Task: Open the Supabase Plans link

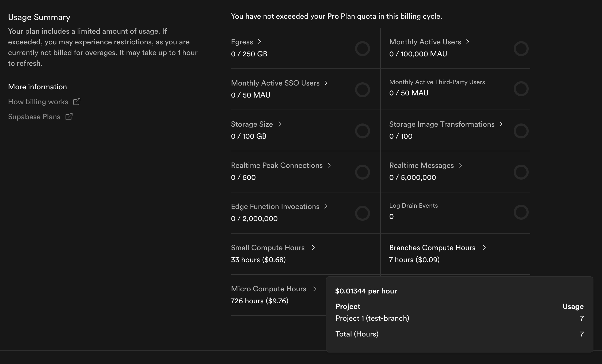Action: 34,117
